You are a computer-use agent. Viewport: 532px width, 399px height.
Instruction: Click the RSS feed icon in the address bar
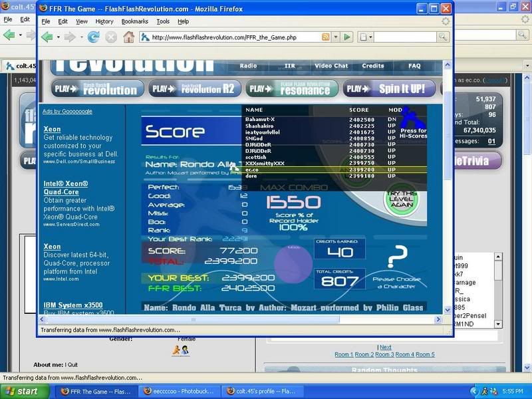point(325,37)
